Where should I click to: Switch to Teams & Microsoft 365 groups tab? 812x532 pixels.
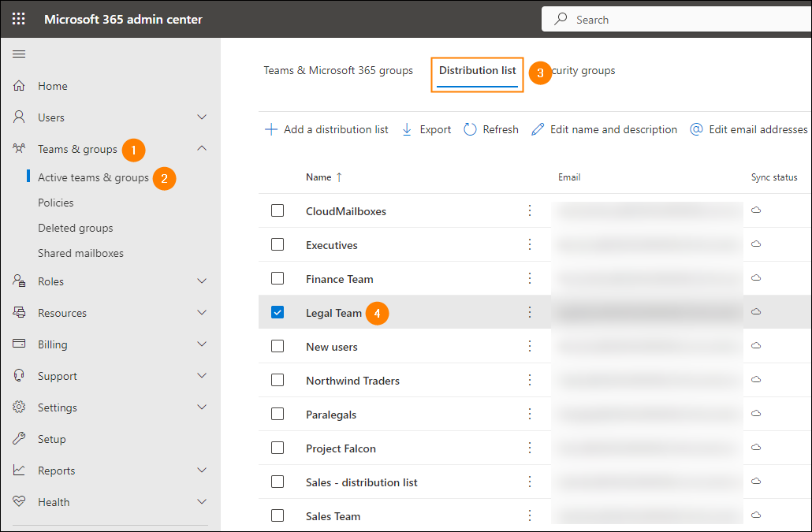point(338,70)
